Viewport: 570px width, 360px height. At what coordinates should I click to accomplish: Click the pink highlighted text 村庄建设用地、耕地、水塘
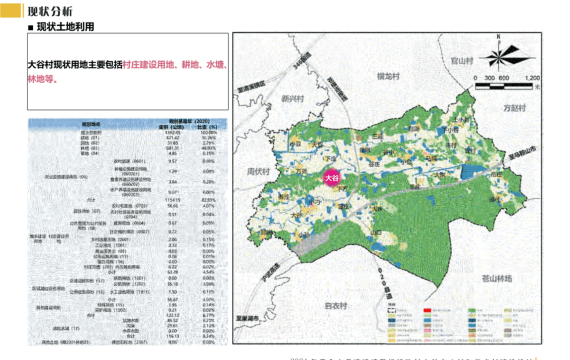coord(174,65)
